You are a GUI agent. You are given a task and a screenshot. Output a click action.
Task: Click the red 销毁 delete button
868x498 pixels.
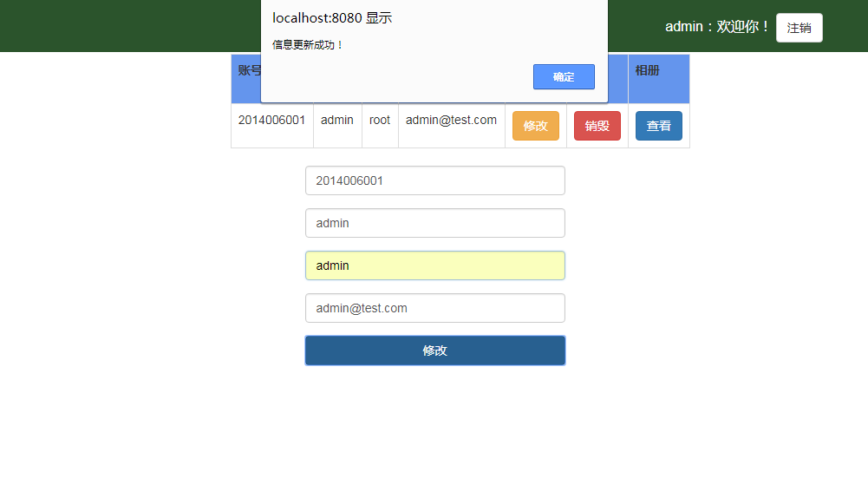[597, 126]
